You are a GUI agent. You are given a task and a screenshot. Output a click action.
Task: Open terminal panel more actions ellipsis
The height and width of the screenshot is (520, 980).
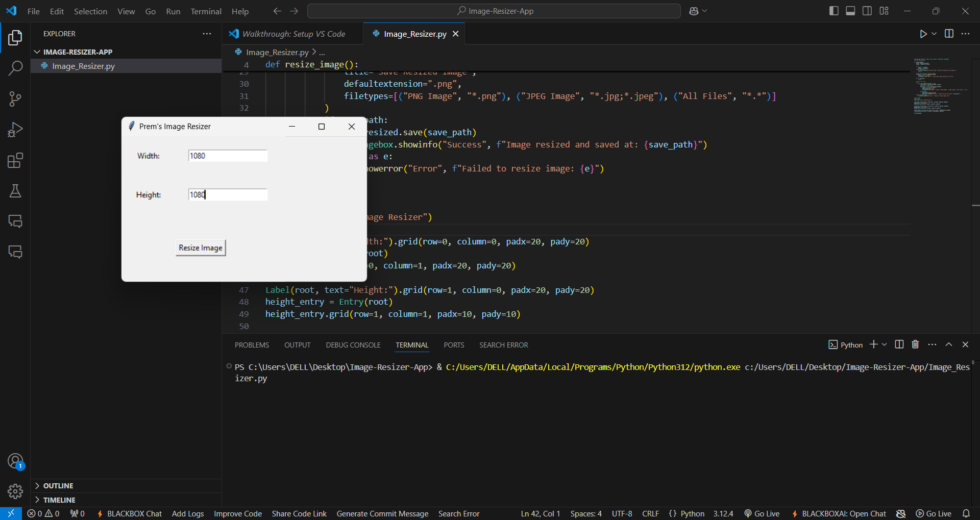click(932, 344)
